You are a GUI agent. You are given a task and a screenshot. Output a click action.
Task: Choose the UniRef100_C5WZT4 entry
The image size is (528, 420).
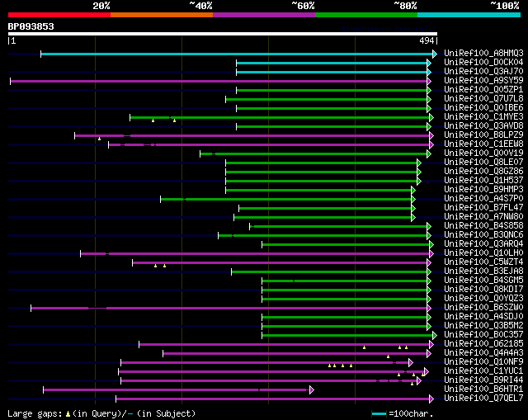(483, 262)
